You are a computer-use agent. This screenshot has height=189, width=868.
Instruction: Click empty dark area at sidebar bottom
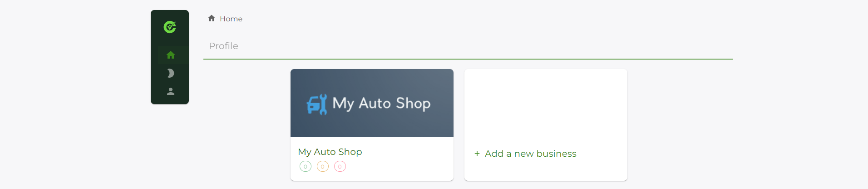click(170, 100)
